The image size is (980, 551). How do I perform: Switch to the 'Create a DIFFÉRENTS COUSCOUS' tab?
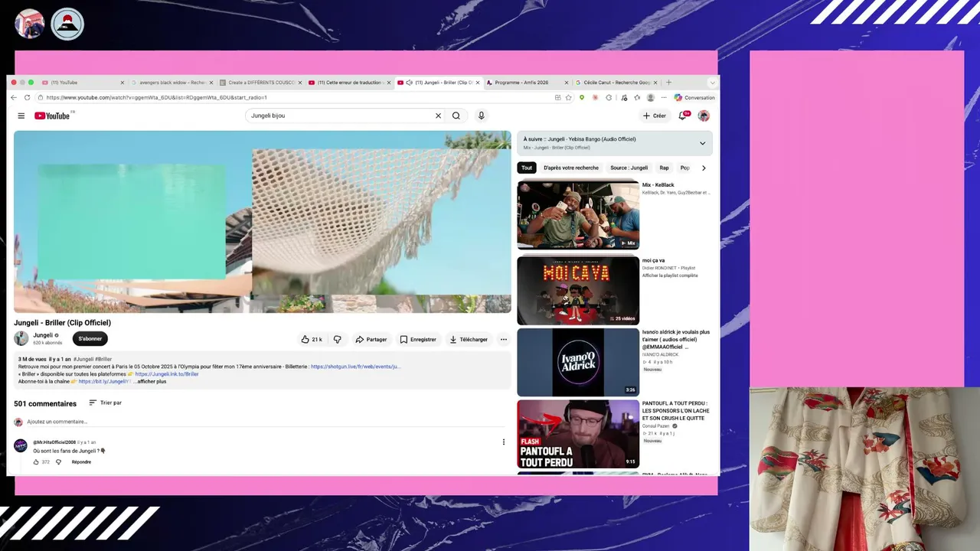point(260,82)
